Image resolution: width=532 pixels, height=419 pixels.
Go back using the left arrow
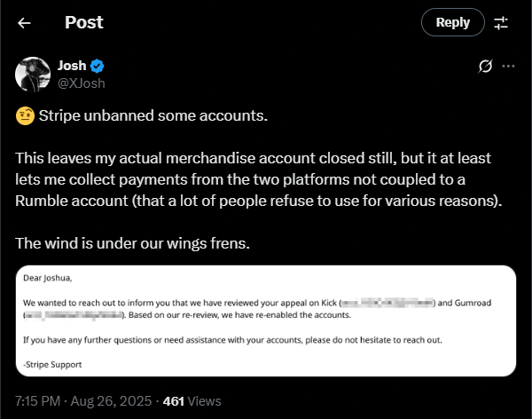tap(24, 23)
